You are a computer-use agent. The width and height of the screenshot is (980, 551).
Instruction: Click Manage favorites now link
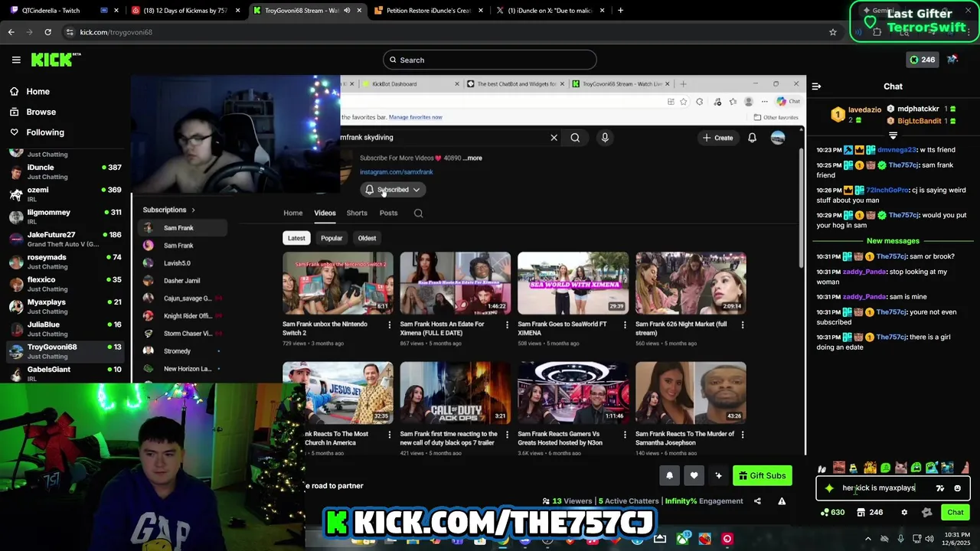[x=415, y=117]
